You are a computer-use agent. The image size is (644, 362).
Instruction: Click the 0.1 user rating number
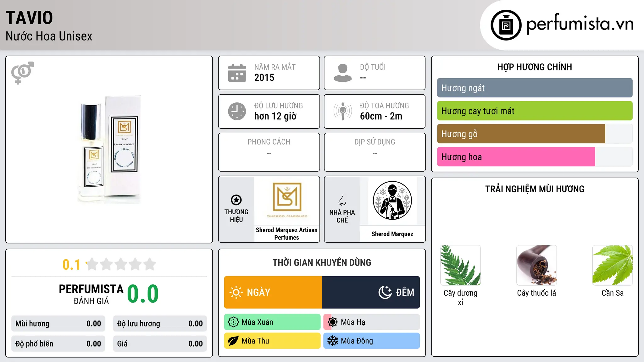[x=71, y=265]
